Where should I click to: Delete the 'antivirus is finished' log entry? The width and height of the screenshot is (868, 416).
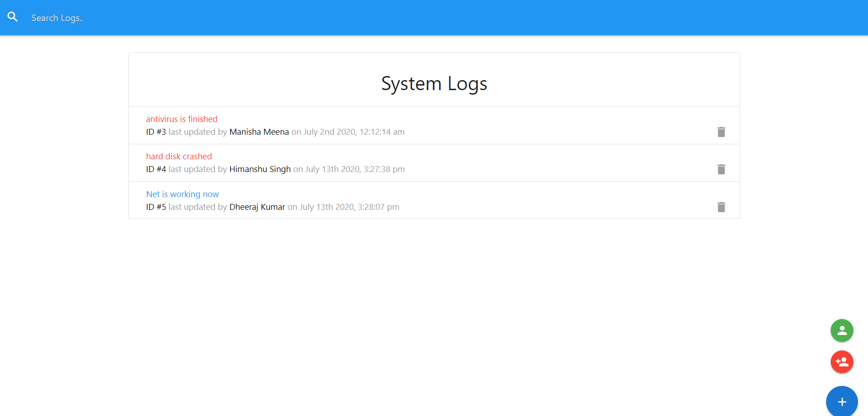721,132
